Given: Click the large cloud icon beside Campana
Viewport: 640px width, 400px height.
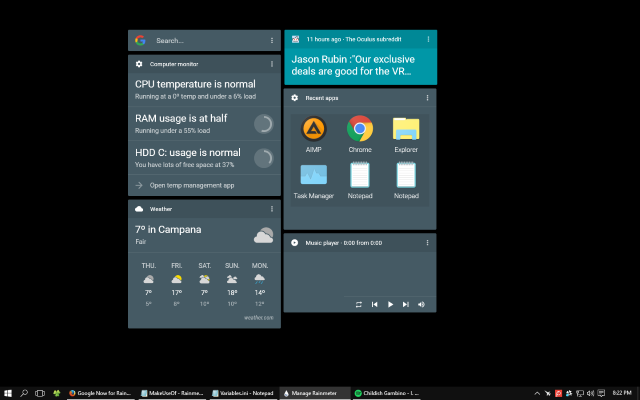Looking at the screenshot, I should [x=264, y=235].
